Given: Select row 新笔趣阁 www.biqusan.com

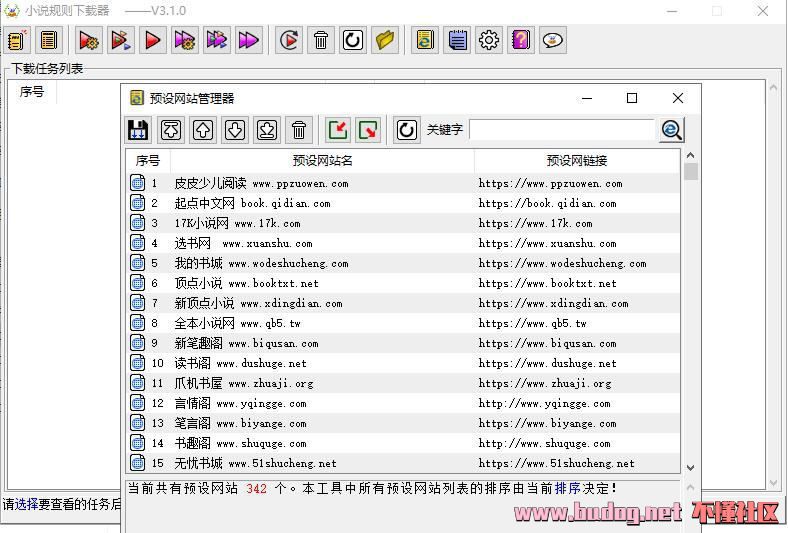Looking at the screenshot, I should pos(403,344).
